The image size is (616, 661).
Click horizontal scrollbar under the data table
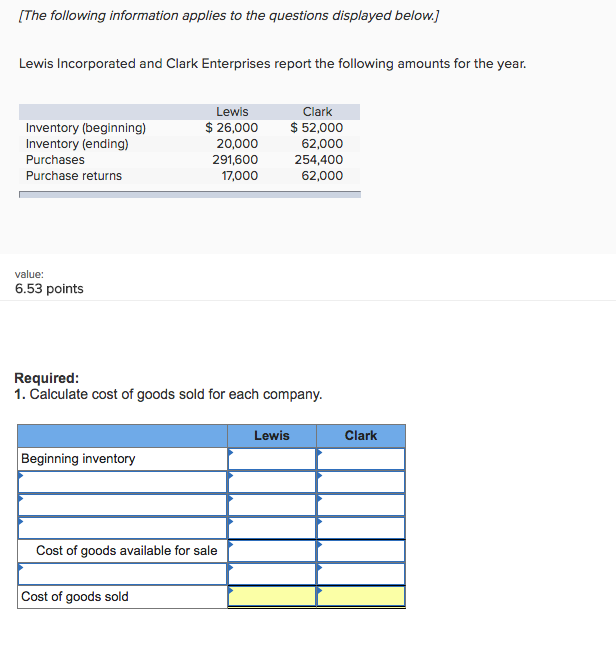[190, 194]
